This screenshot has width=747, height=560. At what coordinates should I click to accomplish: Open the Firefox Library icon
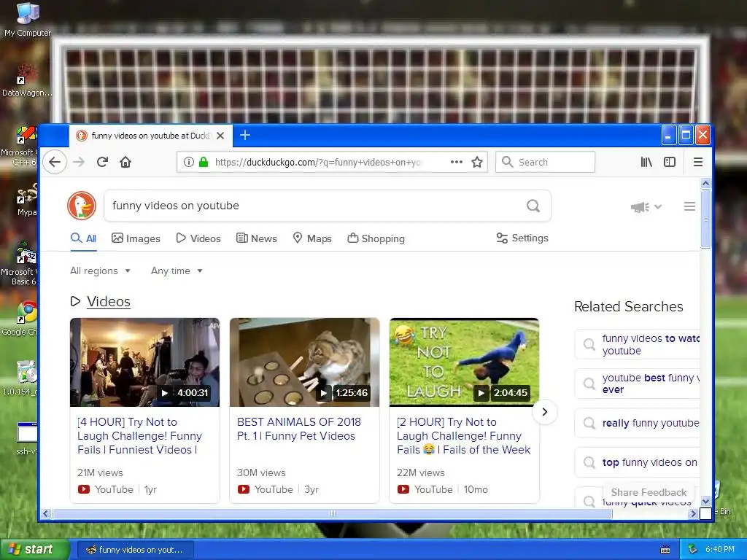coord(646,162)
